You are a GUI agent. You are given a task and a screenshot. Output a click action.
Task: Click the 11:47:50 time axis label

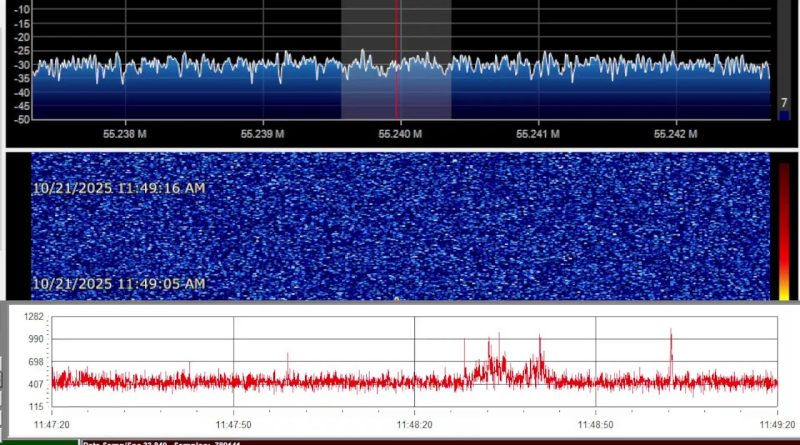[233, 425]
